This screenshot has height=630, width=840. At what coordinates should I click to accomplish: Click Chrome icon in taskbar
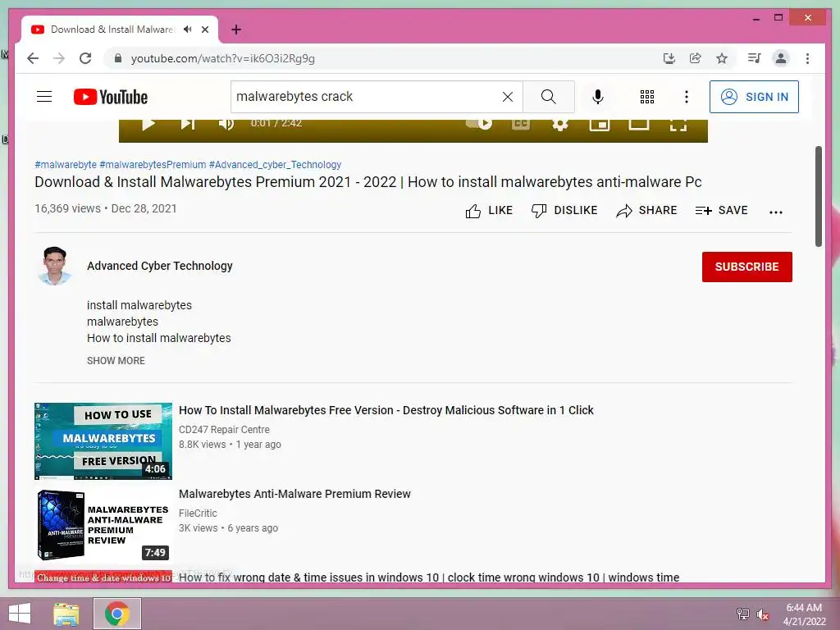(x=116, y=614)
